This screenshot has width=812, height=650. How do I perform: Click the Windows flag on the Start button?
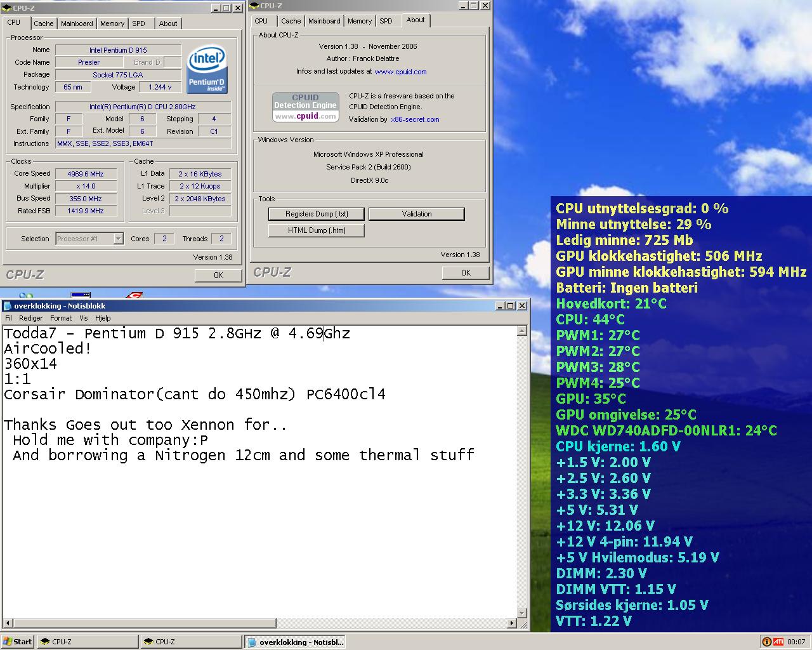coord(8,642)
